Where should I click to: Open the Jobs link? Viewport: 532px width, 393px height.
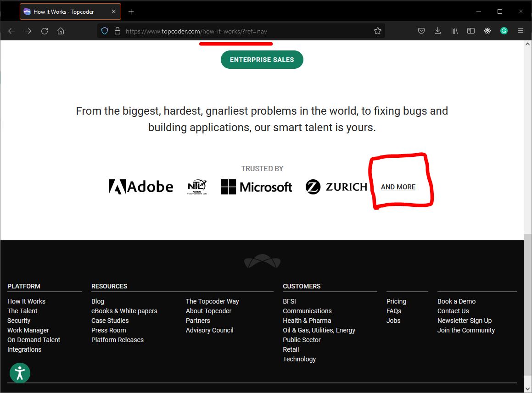393,321
